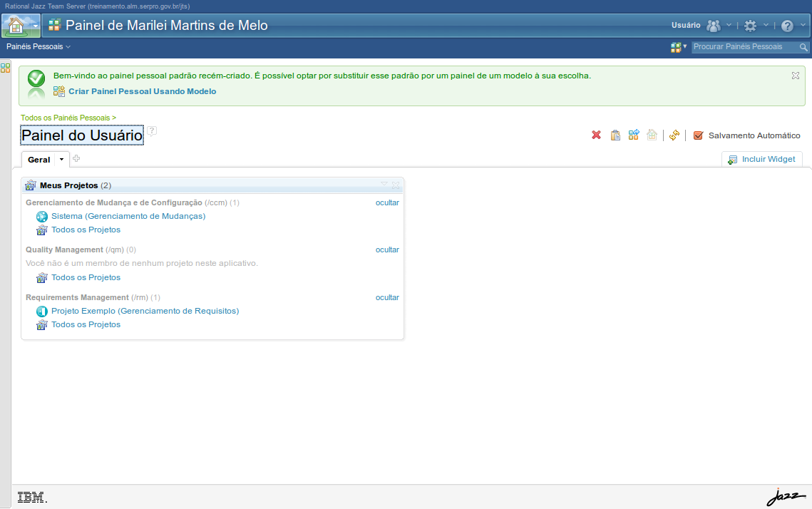Open Todos os Projetos under Requirements Management
The width and height of the screenshot is (812, 509).
coord(86,324)
